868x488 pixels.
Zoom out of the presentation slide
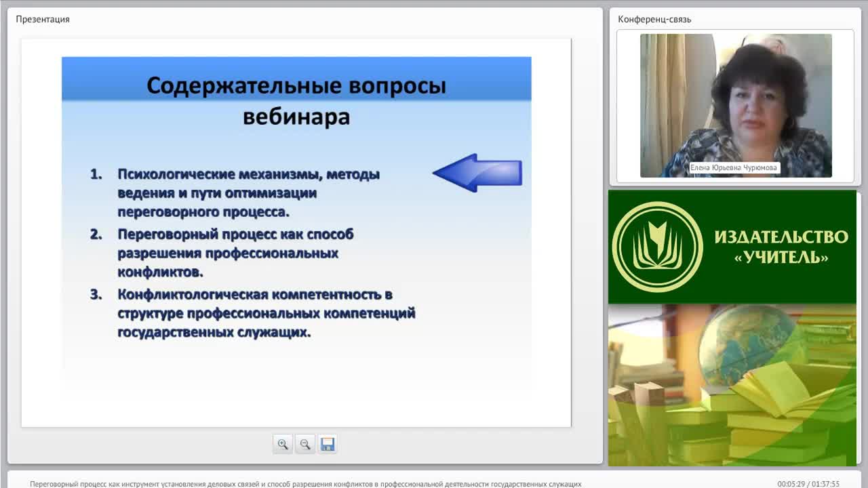point(305,444)
